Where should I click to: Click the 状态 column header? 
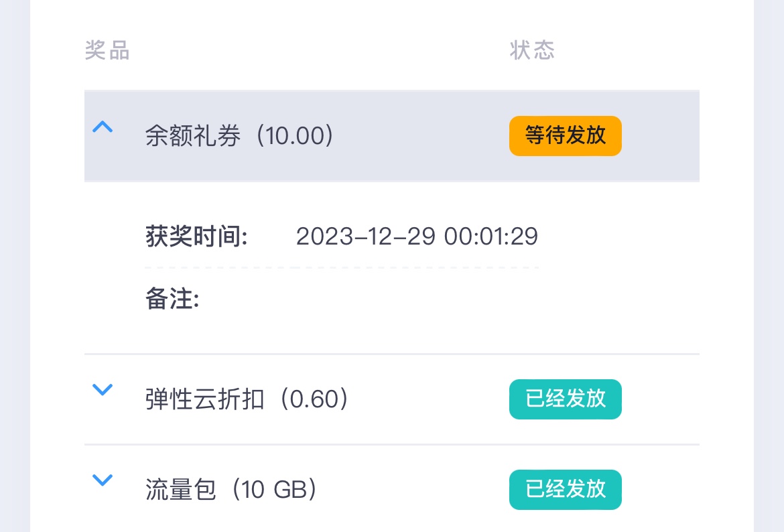tap(532, 51)
